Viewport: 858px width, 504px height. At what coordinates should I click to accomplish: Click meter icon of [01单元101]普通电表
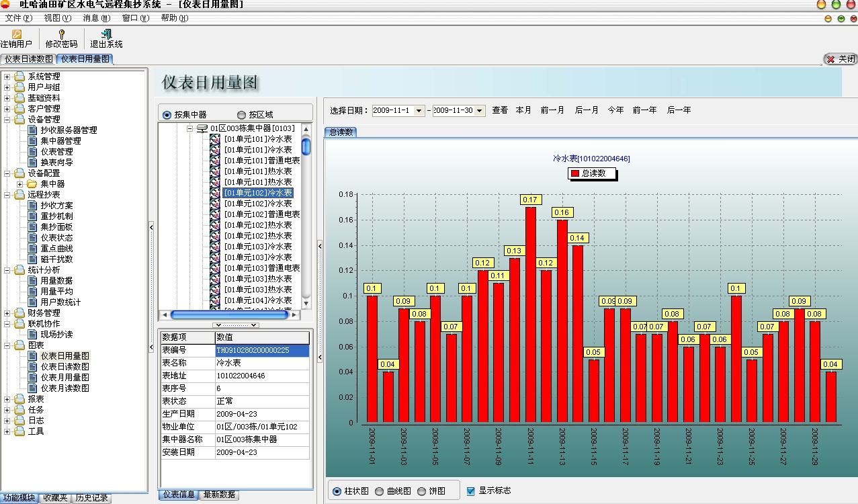pyautogui.click(x=215, y=161)
